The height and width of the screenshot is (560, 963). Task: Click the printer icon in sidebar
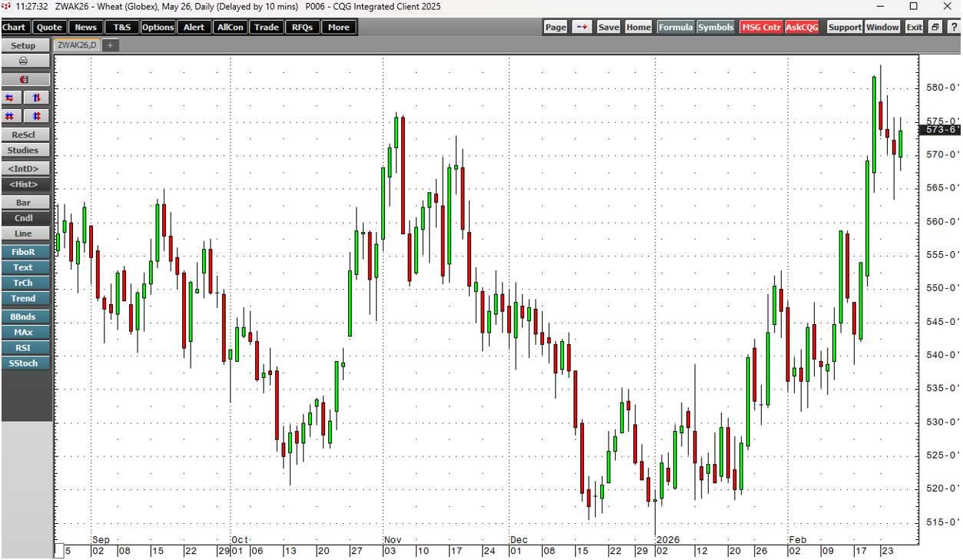click(x=23, y=61)
